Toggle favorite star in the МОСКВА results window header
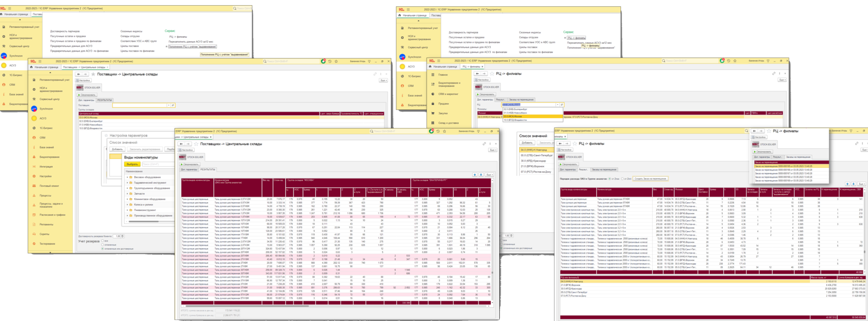Viewport: 868px width, 321px height. [196, 144]
